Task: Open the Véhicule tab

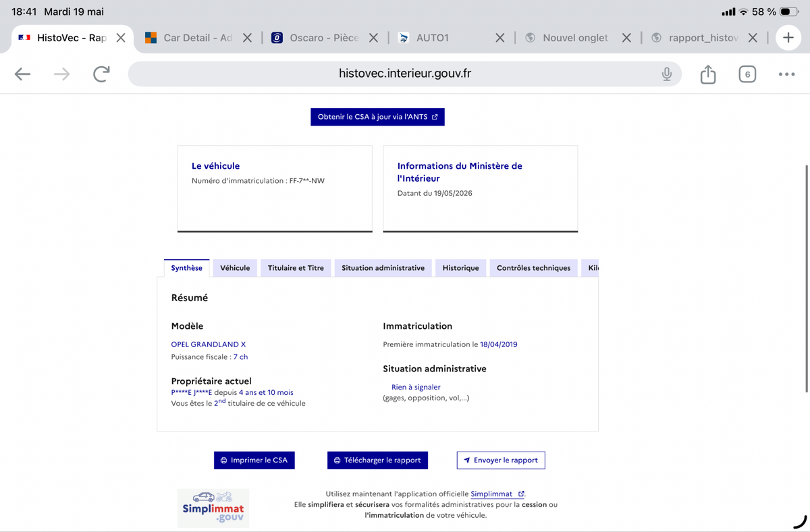Action: tap(235, 268)
